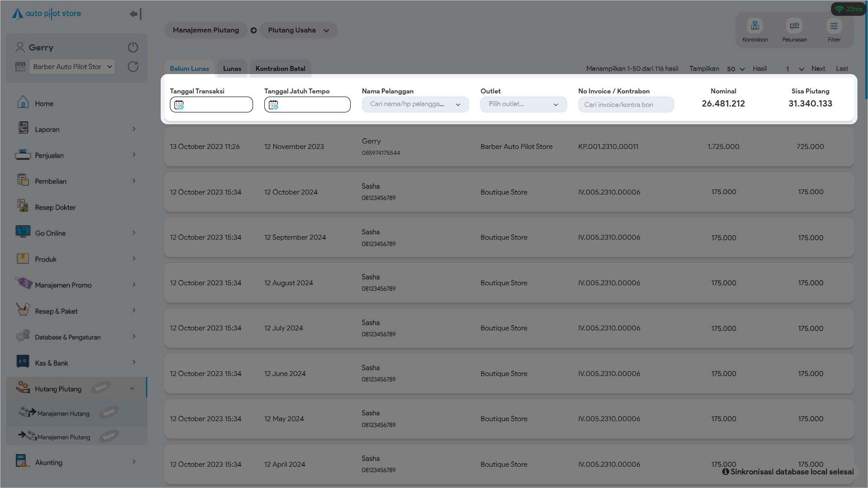Go to the Last page
868x488 pixels.
pyautogui.click(x=841, y=69)
